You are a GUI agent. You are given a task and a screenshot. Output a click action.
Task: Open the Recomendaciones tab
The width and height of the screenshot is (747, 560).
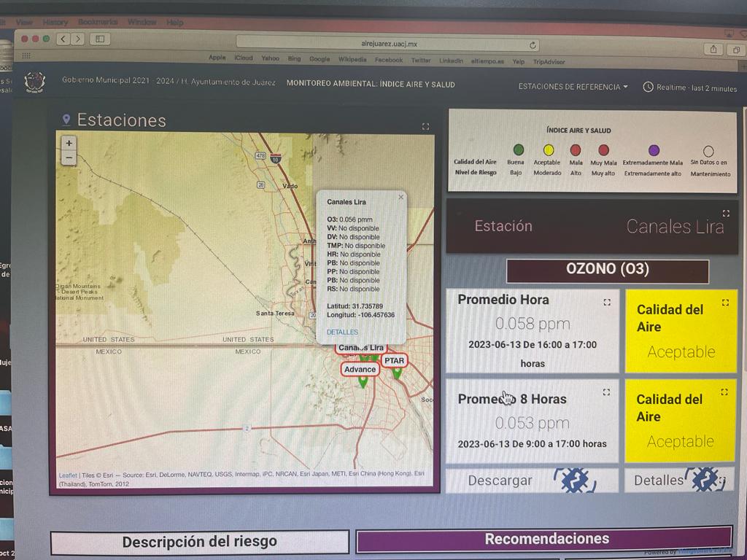point(546,540)
